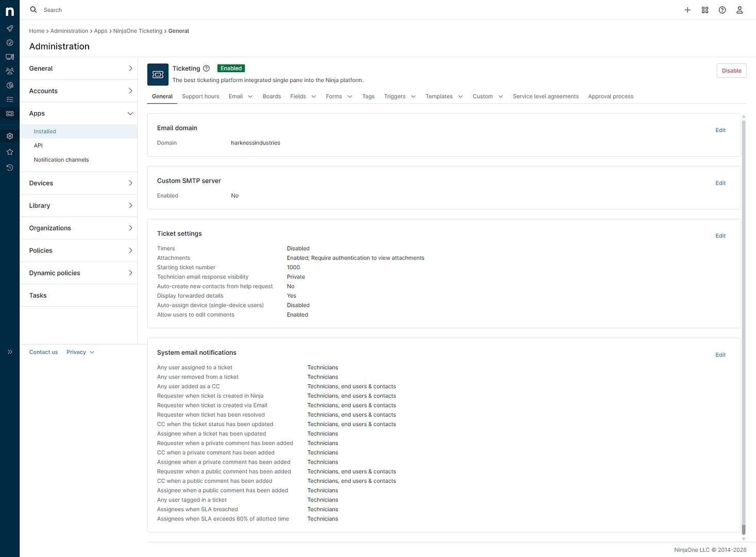Switch to the Boards tab
756x557 pixels.
click(272, 96)
